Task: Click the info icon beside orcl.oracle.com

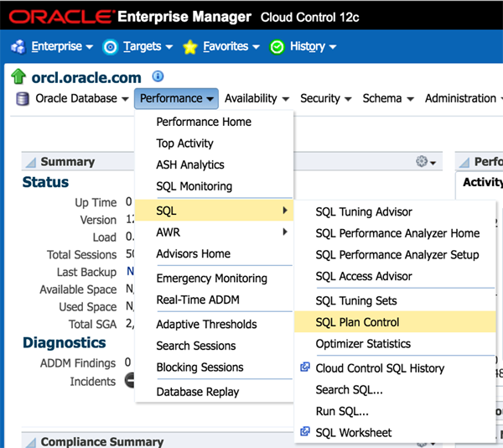Action: coord(158,76)
